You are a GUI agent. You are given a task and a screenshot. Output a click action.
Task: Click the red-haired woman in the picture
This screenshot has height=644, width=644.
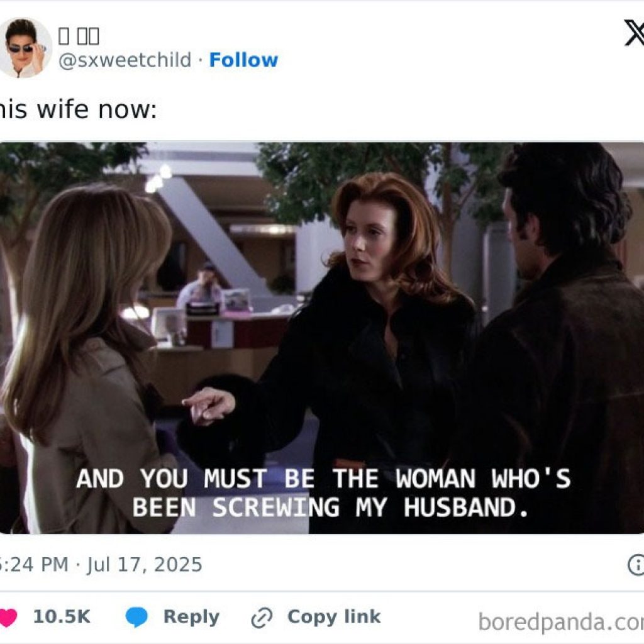tap(370, 320)
